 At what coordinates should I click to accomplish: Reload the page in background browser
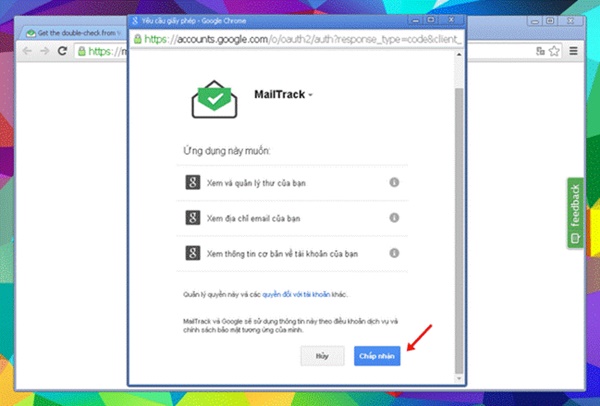click(62, 50)
